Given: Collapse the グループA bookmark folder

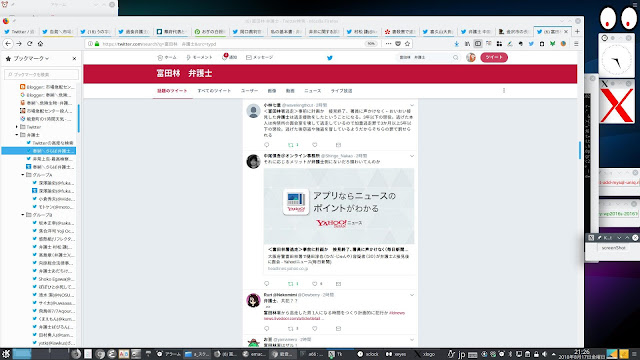Looking at the screenshot, I should point(23,175).
